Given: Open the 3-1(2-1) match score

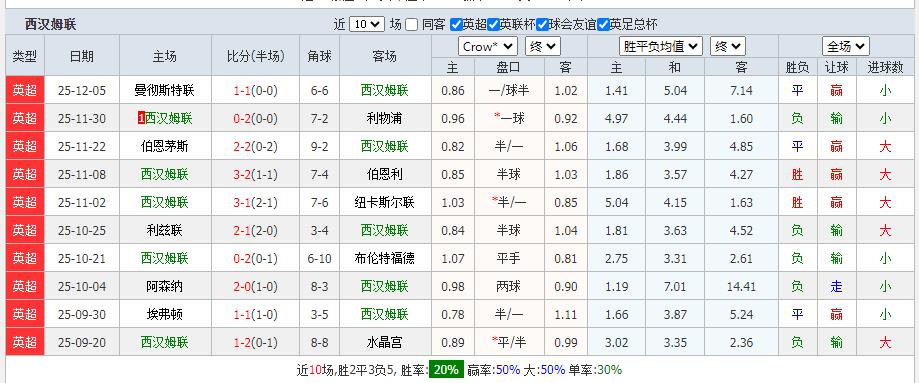Looking at the screenshot, I should [x=256, y=202].
